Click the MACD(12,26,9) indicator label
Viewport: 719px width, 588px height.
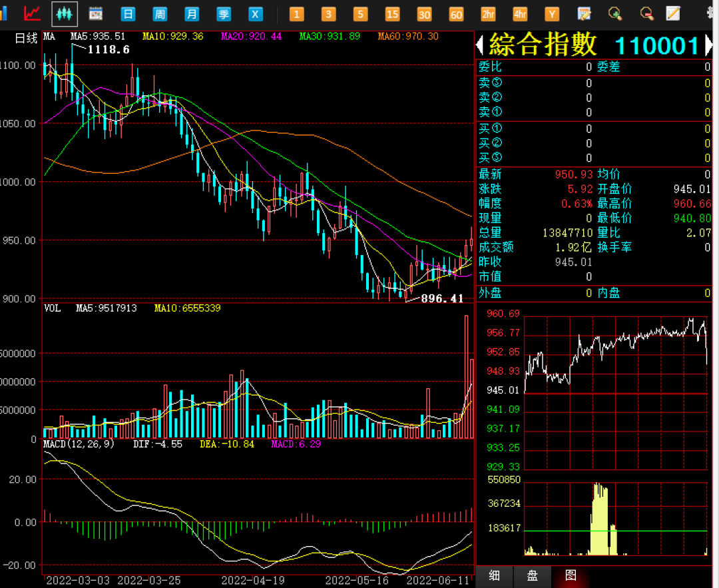tap(79, 444)
